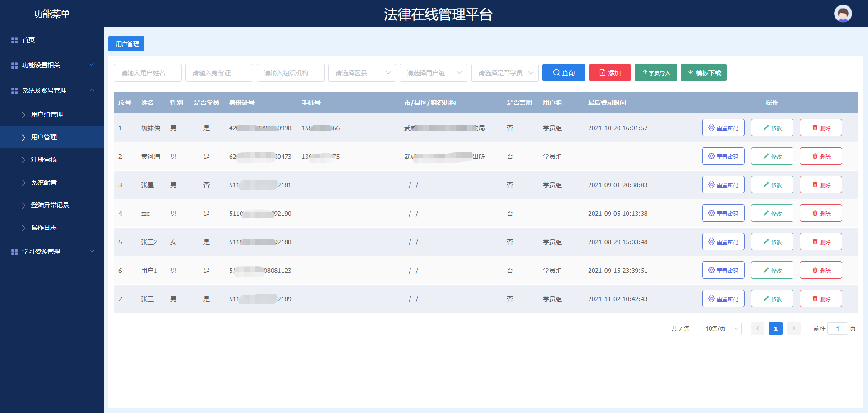Click the edit pencil icon for row 7 张三
Screen dimensions: 868x413
pyautogui.click(x=766, y=299)
